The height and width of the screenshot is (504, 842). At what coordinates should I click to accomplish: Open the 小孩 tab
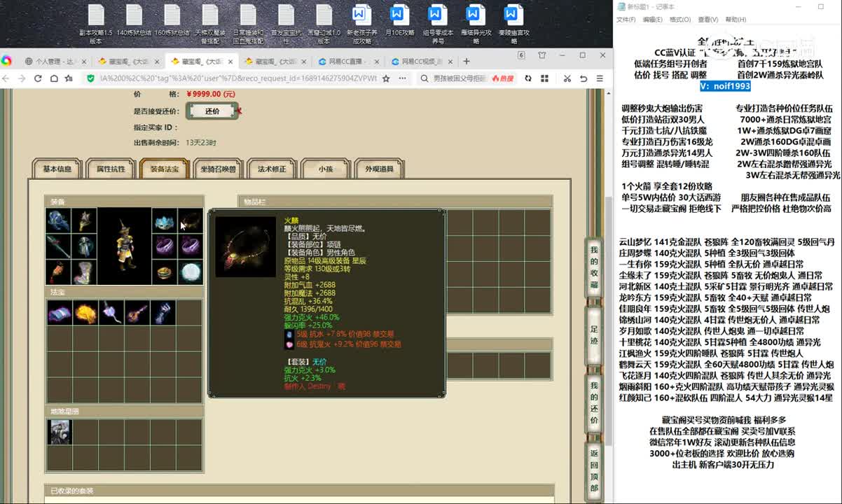pyautogui.click(x=325, y=169)
